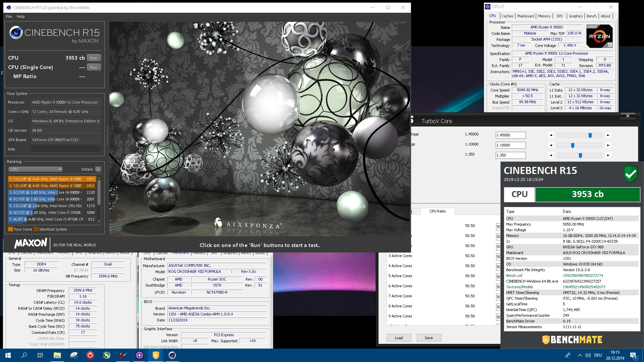
Task: Open the Textures/Models link in BenchMate
Action: (520, 287)
